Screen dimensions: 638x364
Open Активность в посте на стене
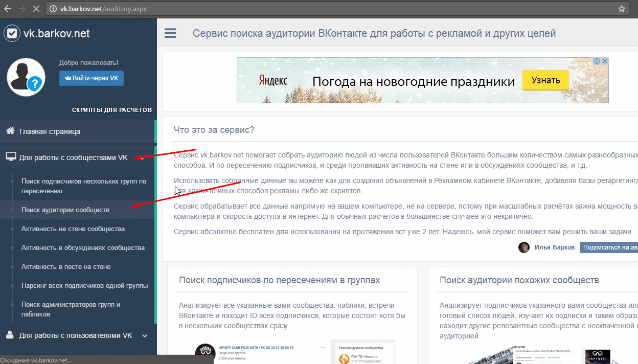[66, 267]
